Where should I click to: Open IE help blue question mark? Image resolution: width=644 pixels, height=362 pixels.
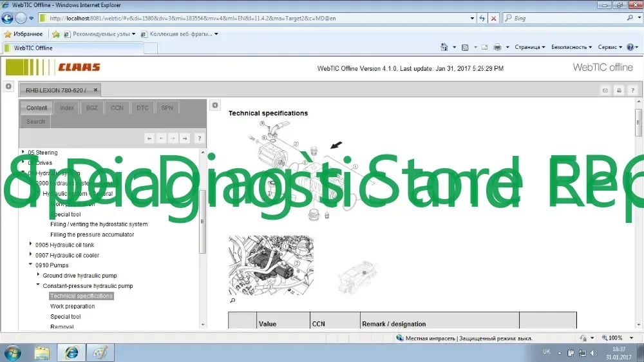point(630,47)
